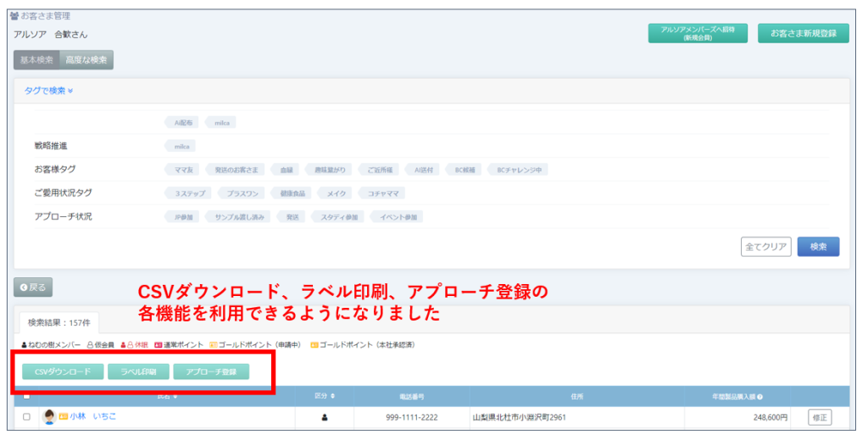Toggle the ママ友 customer tag
Screen dimensions: 868x441
(x=183, y=170)
